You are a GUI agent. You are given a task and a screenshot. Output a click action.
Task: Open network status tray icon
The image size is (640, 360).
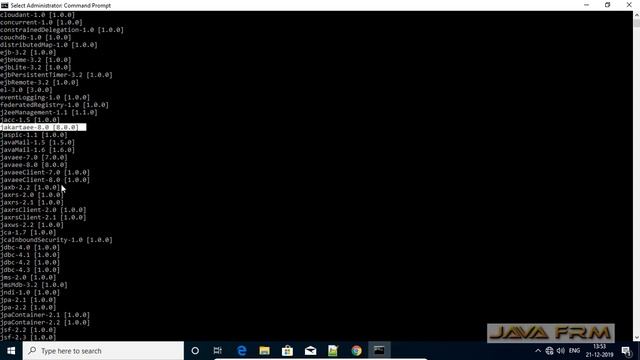click(x=549, y=351)
